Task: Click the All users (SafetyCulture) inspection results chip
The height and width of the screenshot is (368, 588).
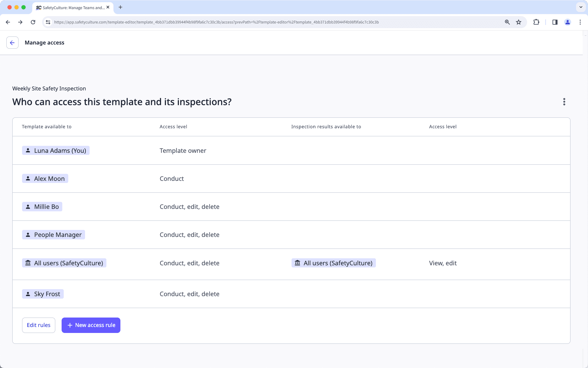Action: click(x=334, y=263)
